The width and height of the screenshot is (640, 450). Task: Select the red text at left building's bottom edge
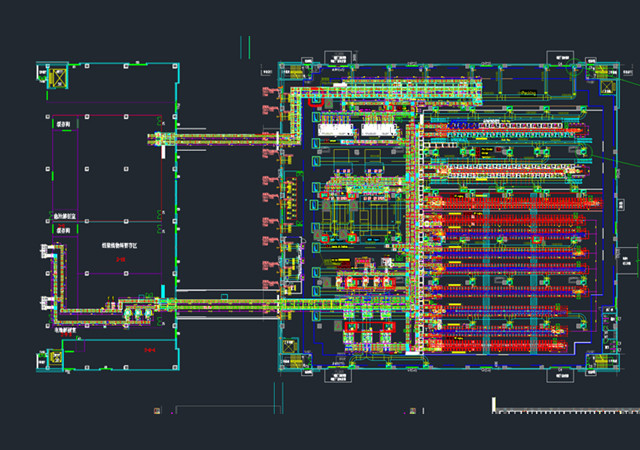tap(151, 350)
